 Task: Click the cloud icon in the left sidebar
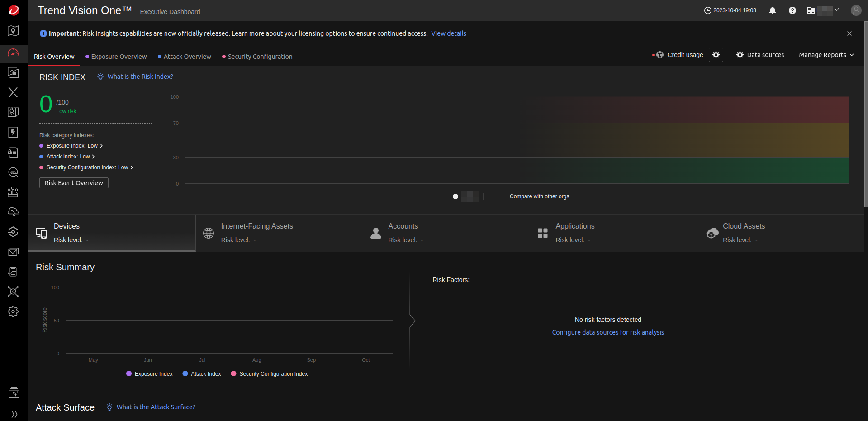pyautogui.click(x=13, y=212)
